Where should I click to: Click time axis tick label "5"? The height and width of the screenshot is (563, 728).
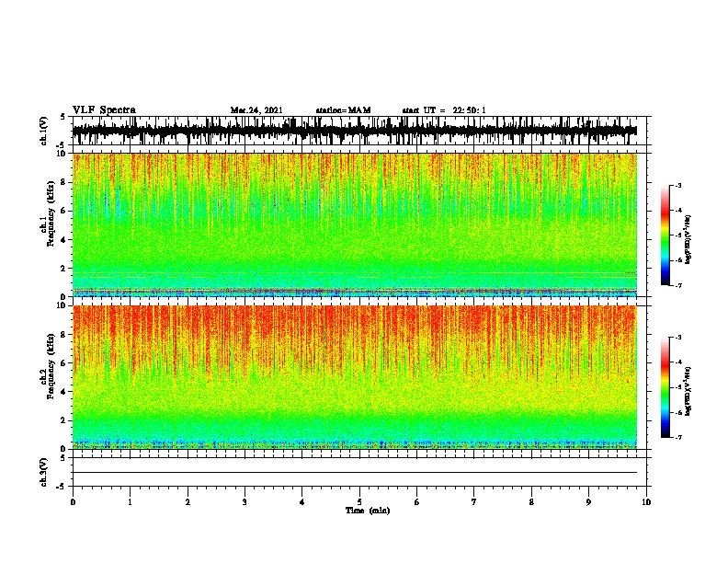[359, 502]
